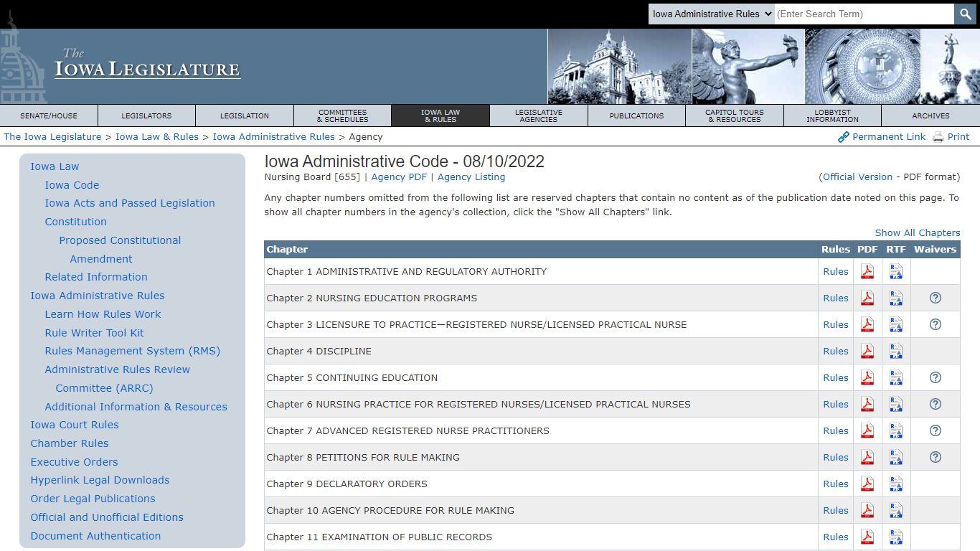
Task: Open the Chapter 5 PDF icon
Action: [x=867, y=378]
